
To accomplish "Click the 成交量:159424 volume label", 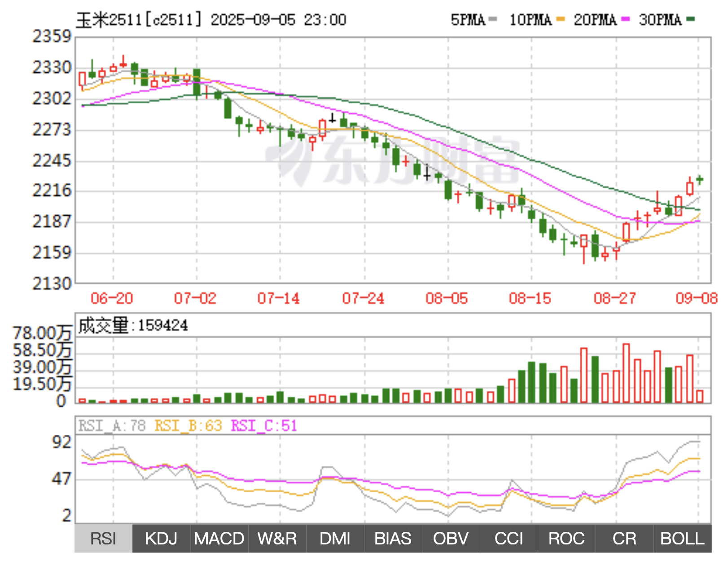I will click(x=133, y=325).
